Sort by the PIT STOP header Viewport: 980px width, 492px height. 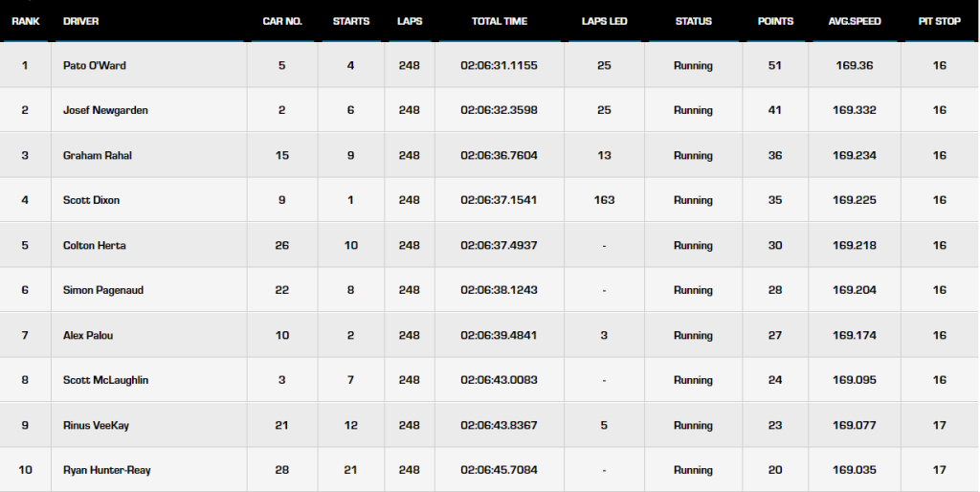pos(940,21)
